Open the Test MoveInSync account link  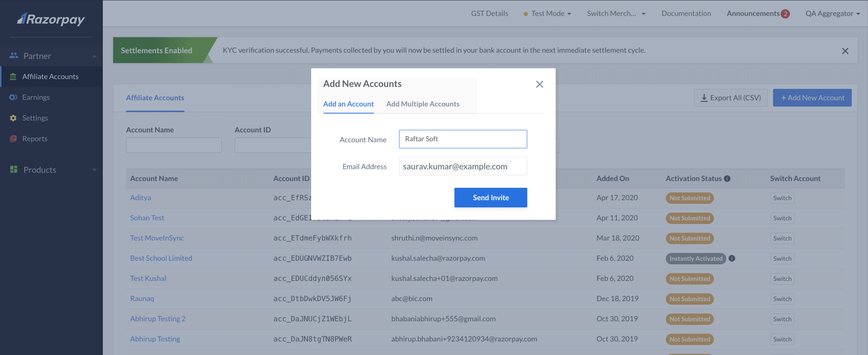[157, 238]
